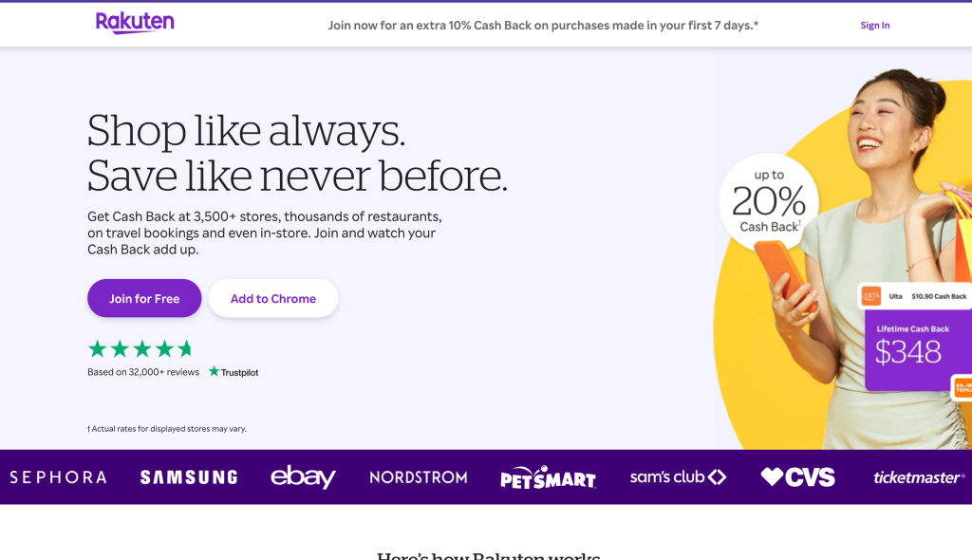The image size is (972, 560).
Task: Open the Sign In link
Action: (874, 25)
